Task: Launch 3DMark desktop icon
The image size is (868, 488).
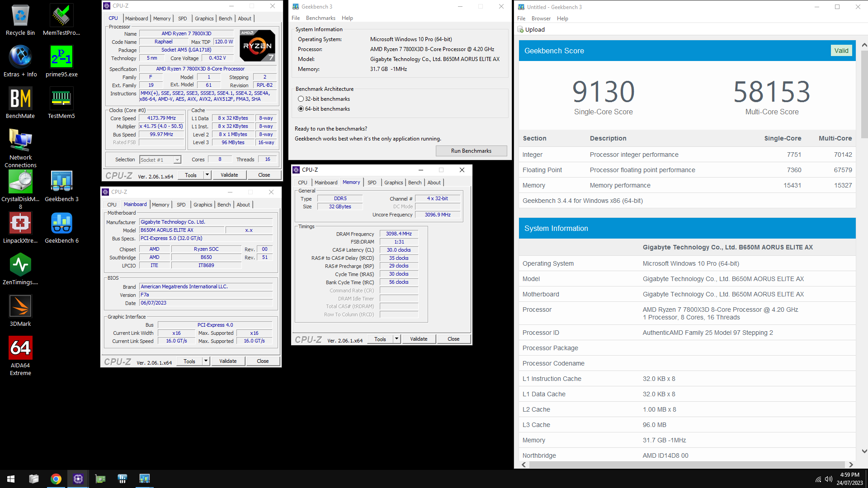Action: point(20,311)
